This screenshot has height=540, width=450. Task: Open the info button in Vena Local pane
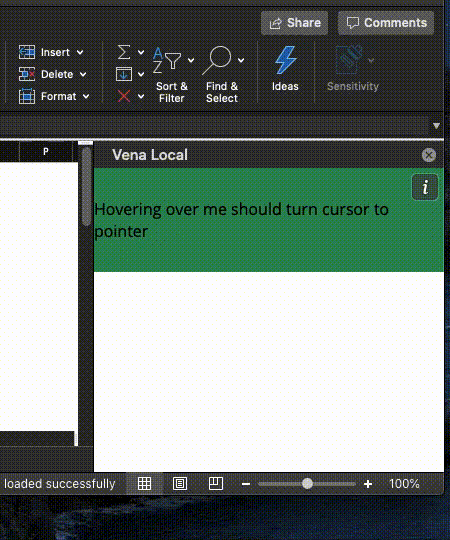[x=425, y=187]
